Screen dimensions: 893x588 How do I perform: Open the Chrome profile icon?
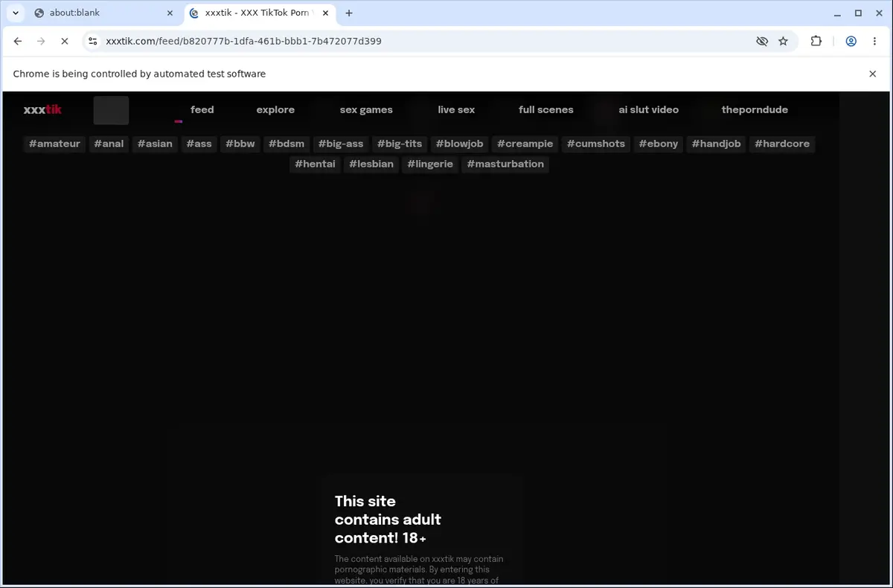pyautogui.click(x=851, y=42)
